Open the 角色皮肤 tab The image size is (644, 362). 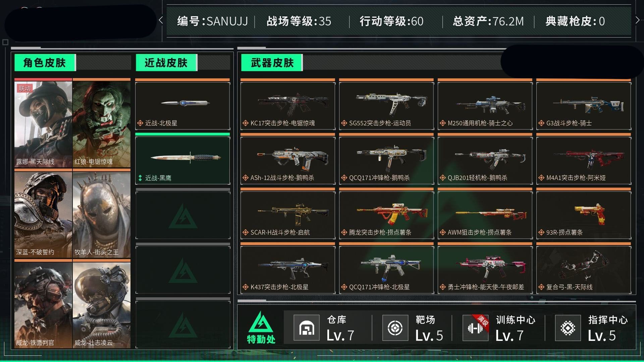[x=45, y=63]
